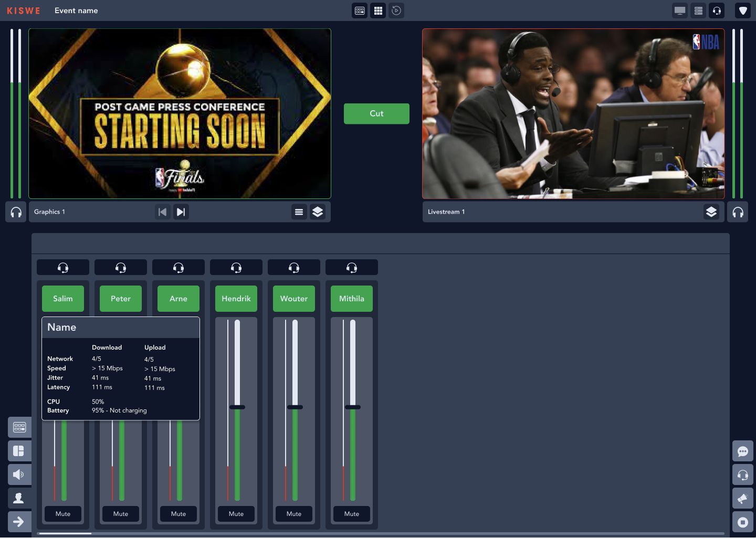Image resolution: width=756 pixels, height=538 pixels.
Task: Open the intercom headset icon top right
Action: 717,10
